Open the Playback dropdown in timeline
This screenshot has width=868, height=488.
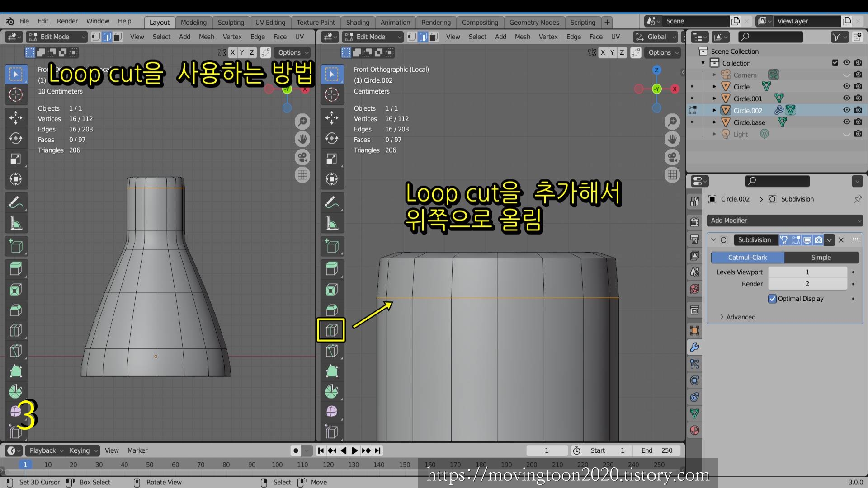tap(46, 450)
